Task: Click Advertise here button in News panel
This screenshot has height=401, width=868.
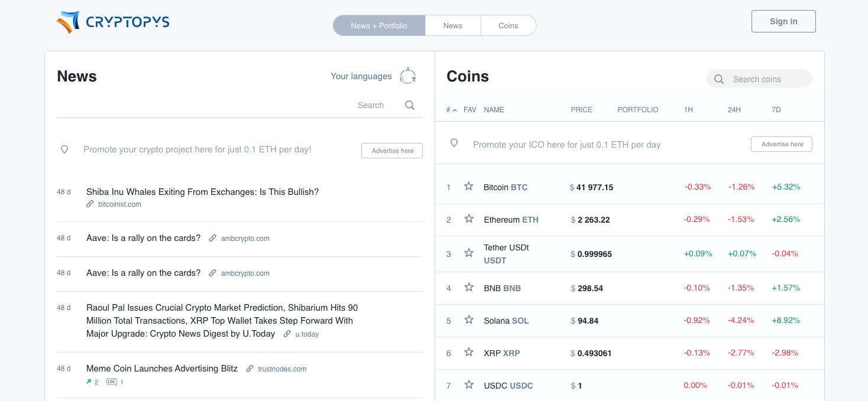Action: click(x=392, y=151)
